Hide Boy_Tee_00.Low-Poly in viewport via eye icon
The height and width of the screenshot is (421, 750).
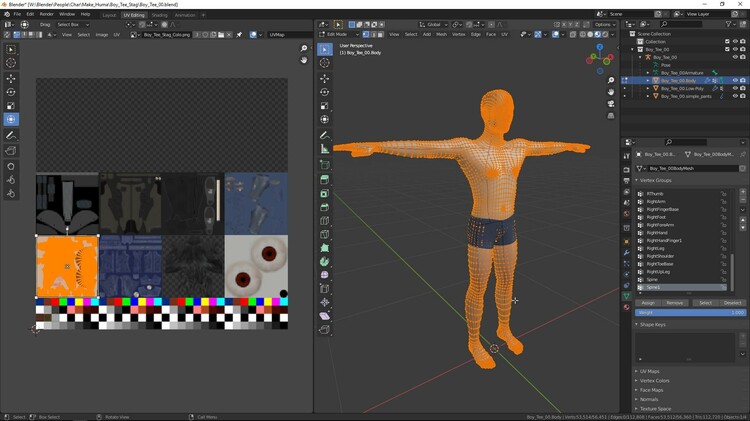(x=735, y=88)
